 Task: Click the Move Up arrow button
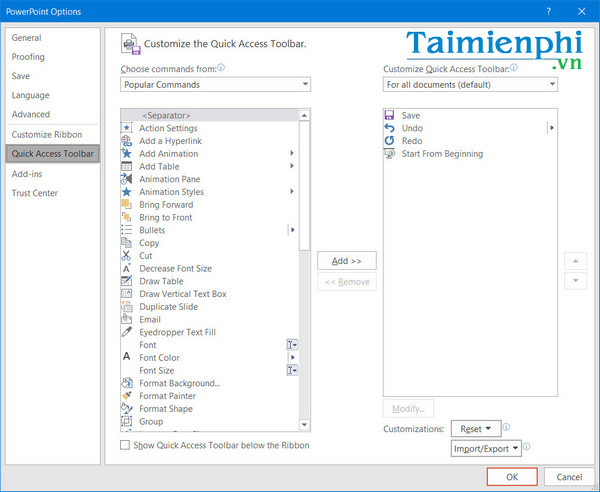[x=575, y=261]
